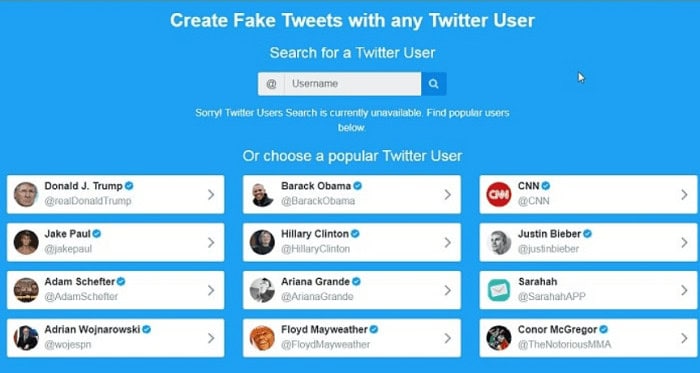The height and width of the screenshot is (373, 700).
Task: Click Conor McGregor's avatar picture
Action: [499, 338]
